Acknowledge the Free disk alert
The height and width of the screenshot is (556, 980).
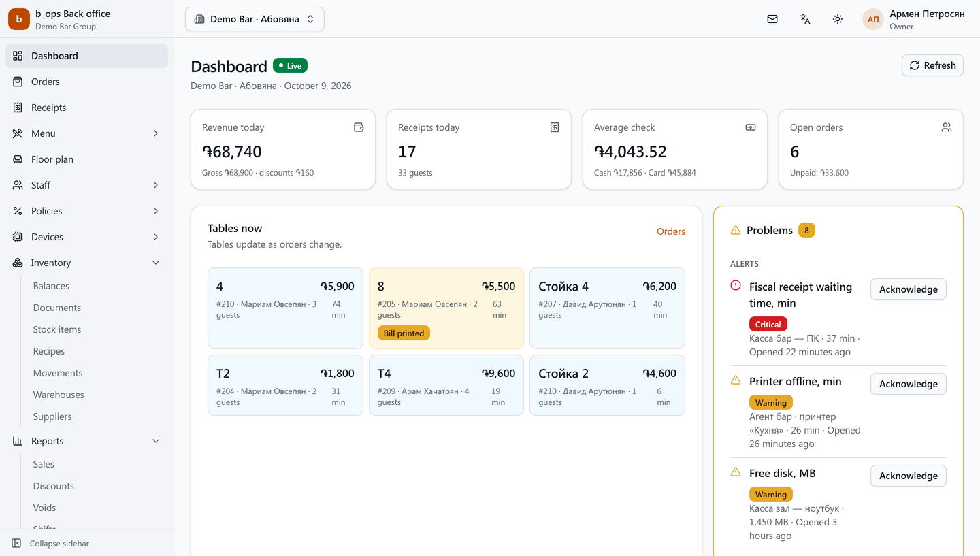(x=908, y=476)
